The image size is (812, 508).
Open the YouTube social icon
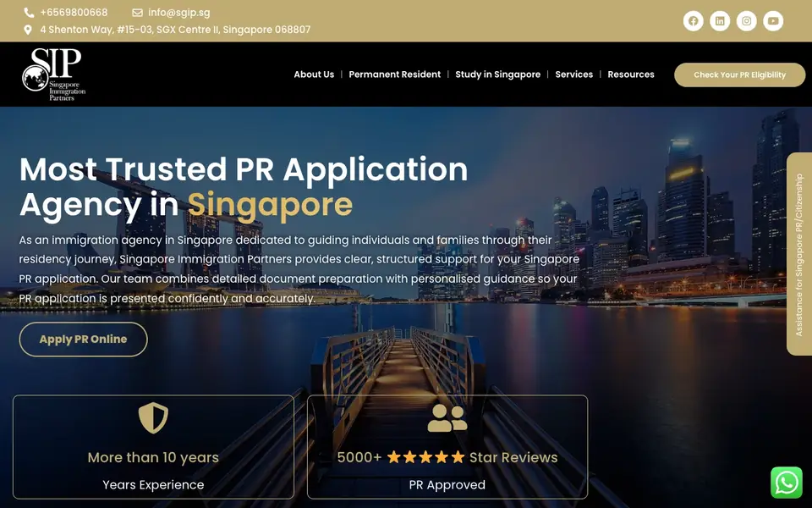[773, 20]
